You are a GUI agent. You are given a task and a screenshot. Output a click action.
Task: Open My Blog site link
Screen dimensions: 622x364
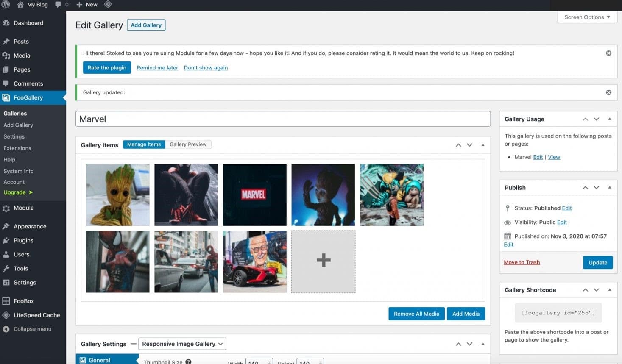tap(32, 5)
